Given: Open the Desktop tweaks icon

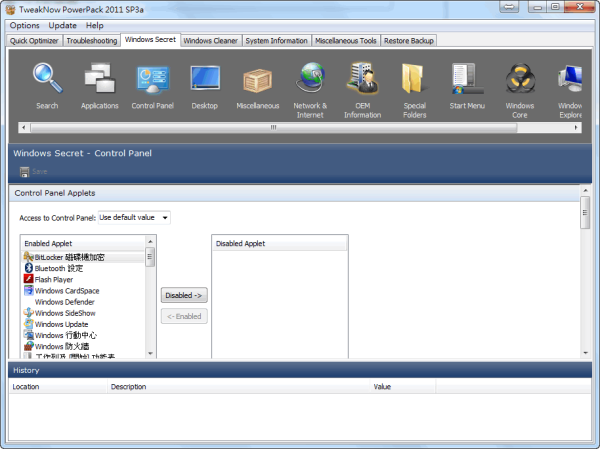Looking at the screenshot, I should [x=205, y=78].
